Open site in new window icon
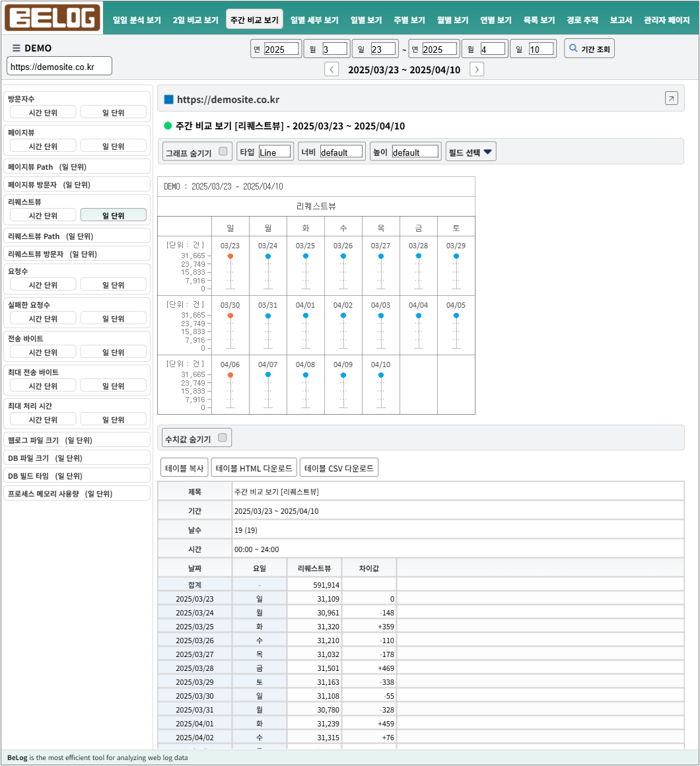Viewport: 700px width, 766px height. [x=671, y=98]
